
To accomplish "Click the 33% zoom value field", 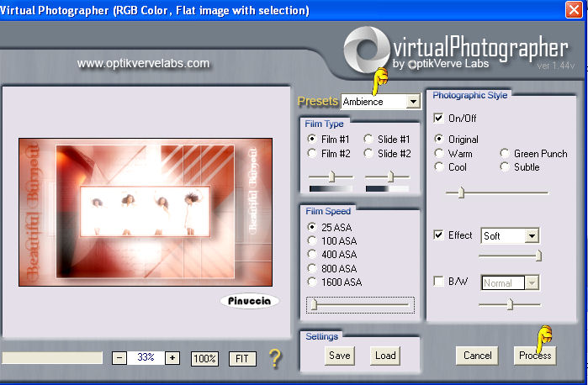I will [x=146, y=358].
